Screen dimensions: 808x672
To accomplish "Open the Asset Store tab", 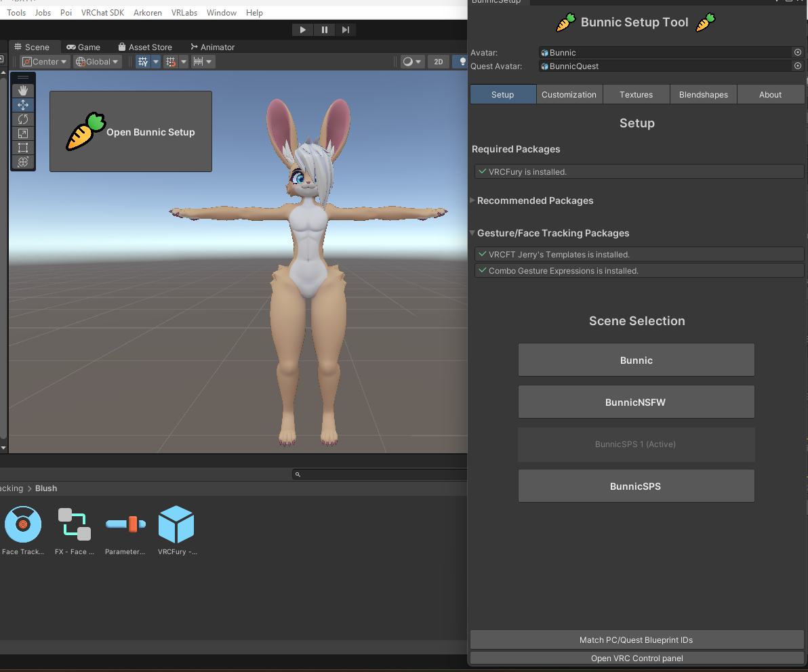I will pyautogui.click(x=145, y=47).
